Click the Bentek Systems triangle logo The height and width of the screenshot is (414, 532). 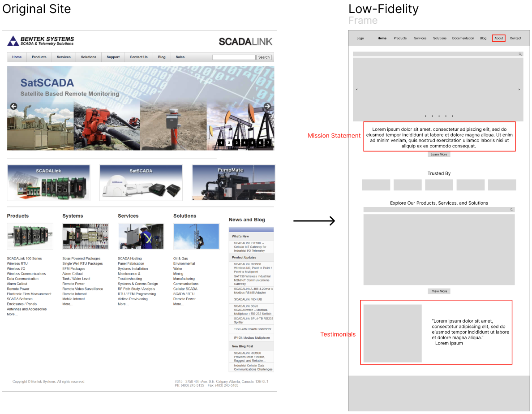point(13,41)
